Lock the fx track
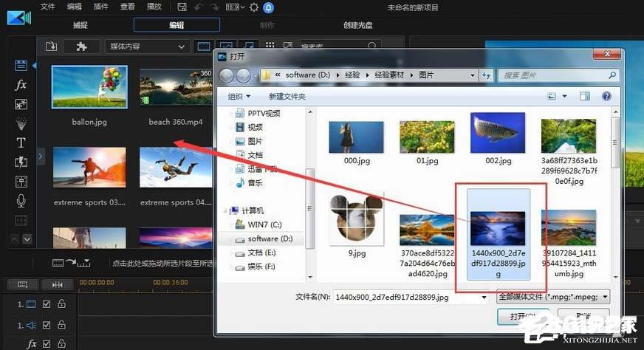The height and width of the screenshot is (350, 644). coord(61,343)
